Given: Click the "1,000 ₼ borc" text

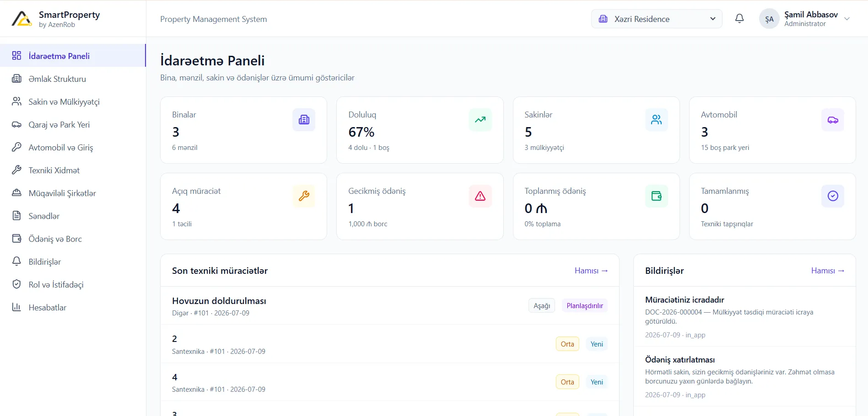Looking at the screenshot, I should (367, 224).
